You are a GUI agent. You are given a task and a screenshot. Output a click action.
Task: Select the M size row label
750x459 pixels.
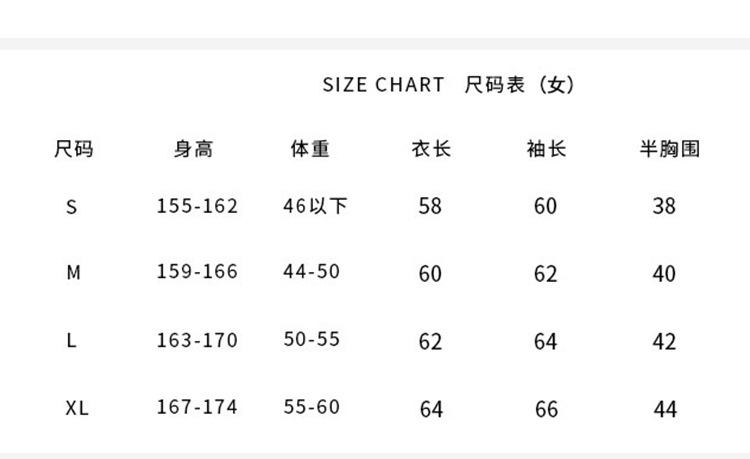click(72, 273)
